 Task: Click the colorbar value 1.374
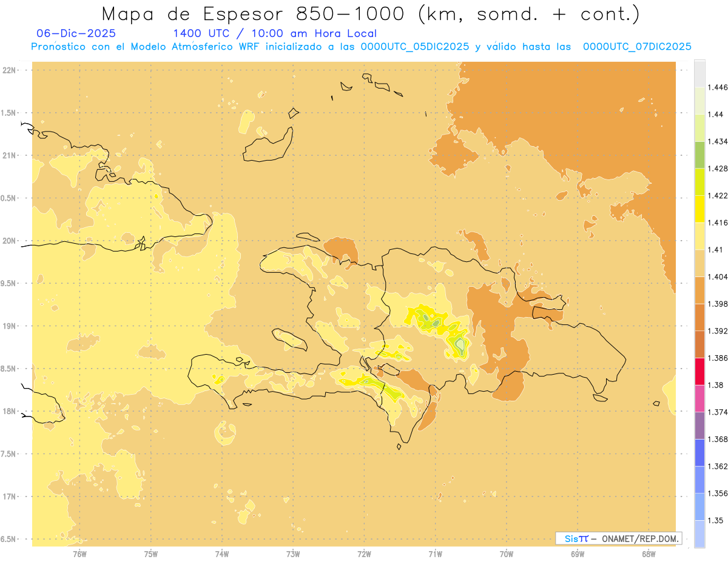click(x=718, y=412)
